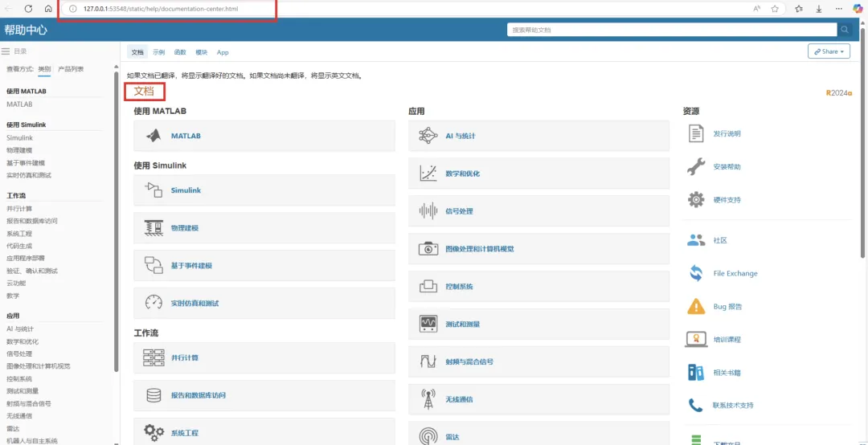Switch to the 模块 tab
The height and width of the screenshot is (445, 868).
(202, 52)
